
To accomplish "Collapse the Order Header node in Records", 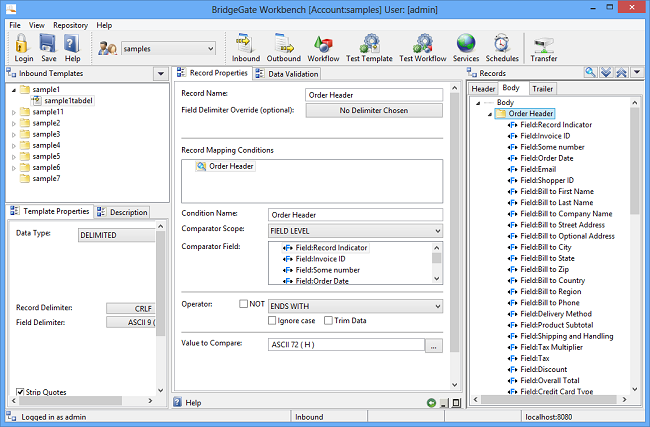I will [490, 114].
